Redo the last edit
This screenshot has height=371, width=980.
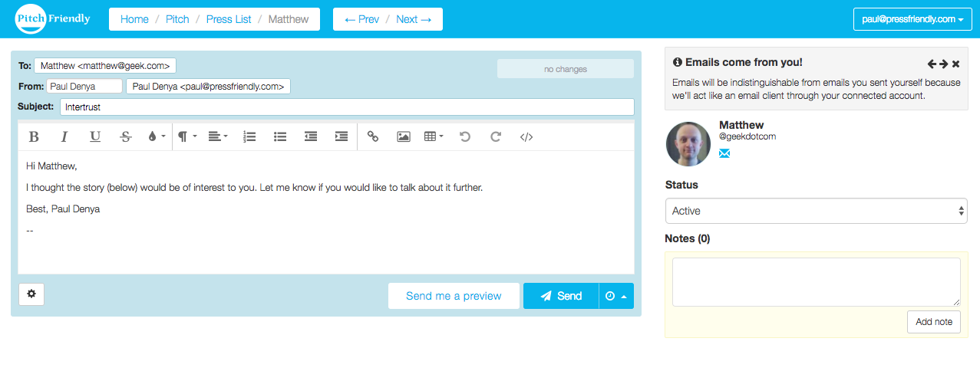tap(496, 136)
